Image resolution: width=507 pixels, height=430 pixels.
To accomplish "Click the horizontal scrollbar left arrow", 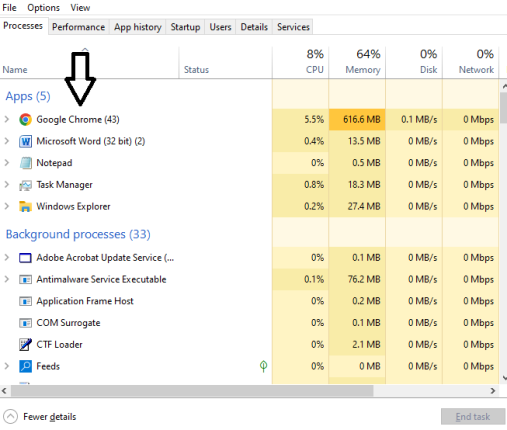I will click(x=4, y=391).
